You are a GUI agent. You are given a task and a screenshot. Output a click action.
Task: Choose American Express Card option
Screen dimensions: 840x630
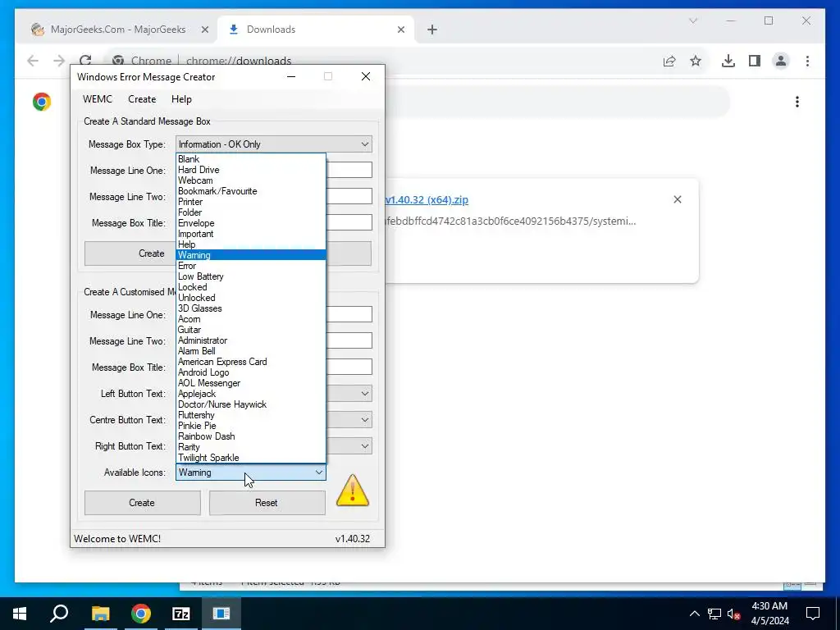(251, 362)
